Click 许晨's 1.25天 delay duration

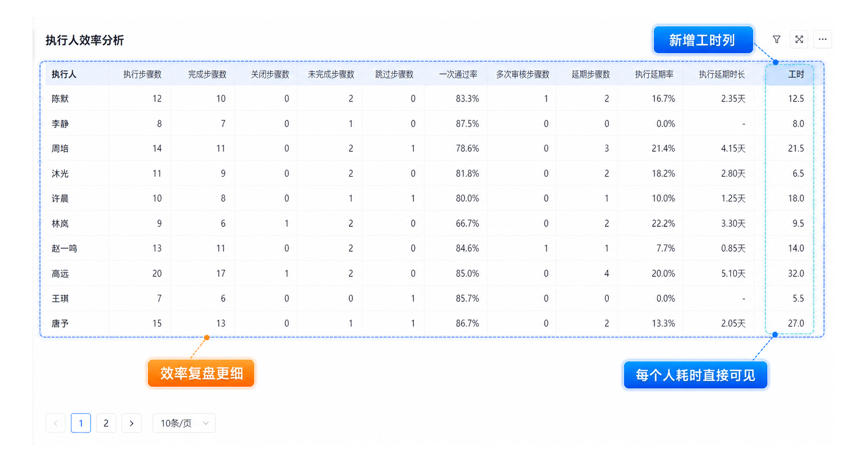tap(734, 199)
